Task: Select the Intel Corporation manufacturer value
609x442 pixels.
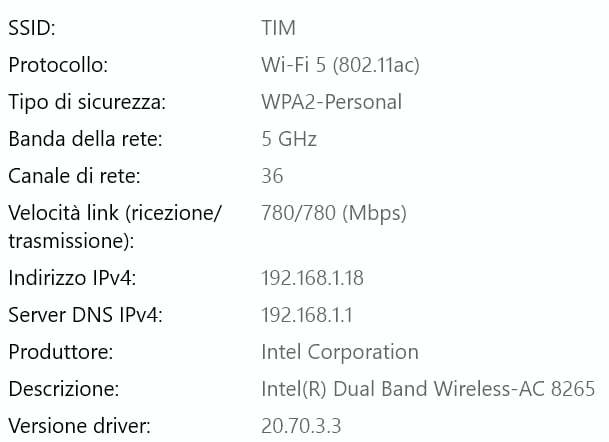Action: [x=339, y=352]
